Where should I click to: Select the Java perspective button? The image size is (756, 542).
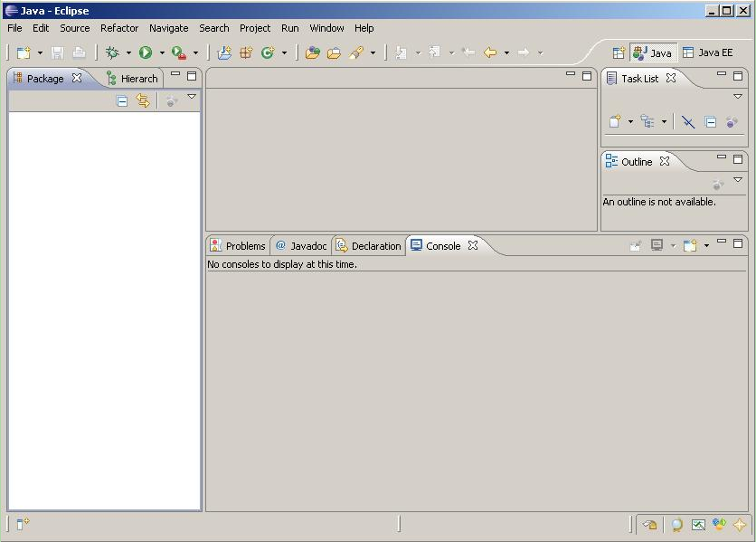tap(652, 52)
